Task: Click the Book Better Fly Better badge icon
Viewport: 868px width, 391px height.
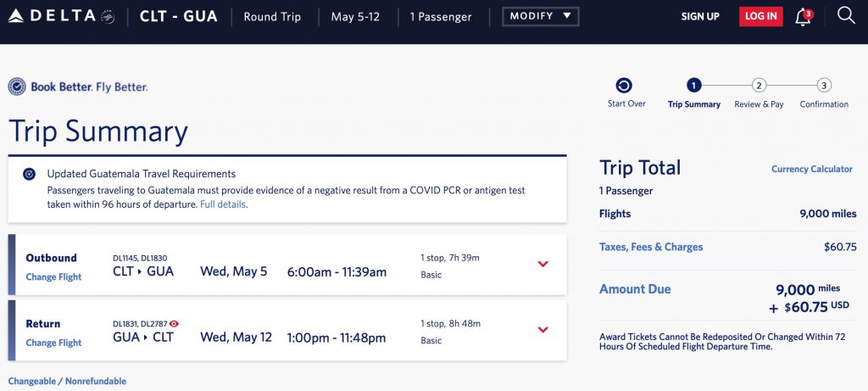Action: 17,87
